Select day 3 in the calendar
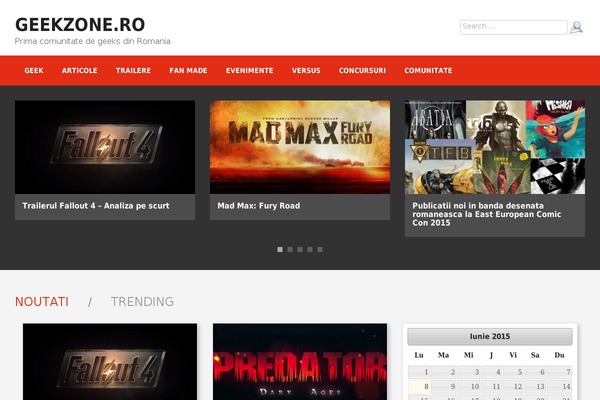The width and height of the screenshot is (600, 400). (x=469, y=372)
